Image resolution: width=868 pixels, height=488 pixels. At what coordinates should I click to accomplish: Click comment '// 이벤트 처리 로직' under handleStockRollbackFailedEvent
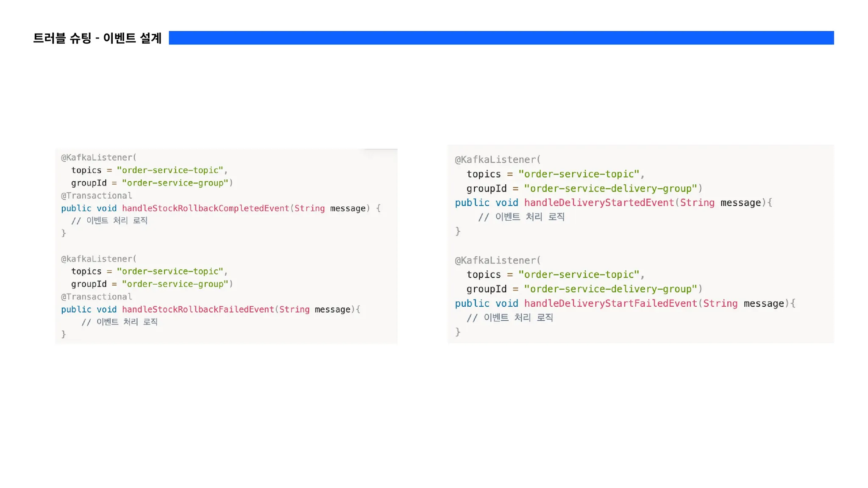tap(119, 322)
